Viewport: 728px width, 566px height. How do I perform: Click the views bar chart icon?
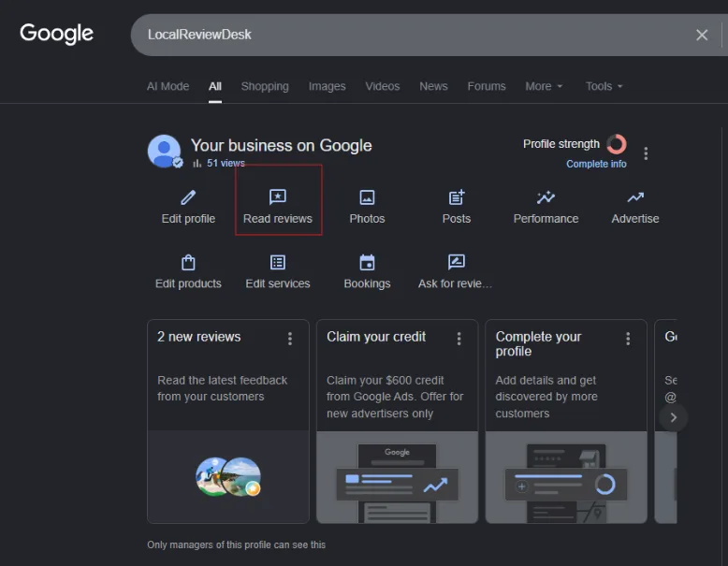tap(197, 163)
